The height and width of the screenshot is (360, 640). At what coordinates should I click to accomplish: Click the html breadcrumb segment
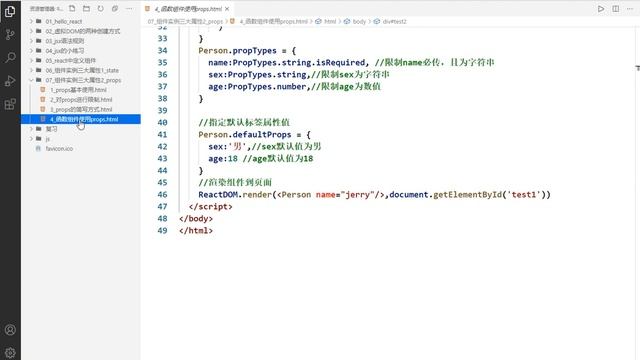pyautogui.click(x=330, y=21)
